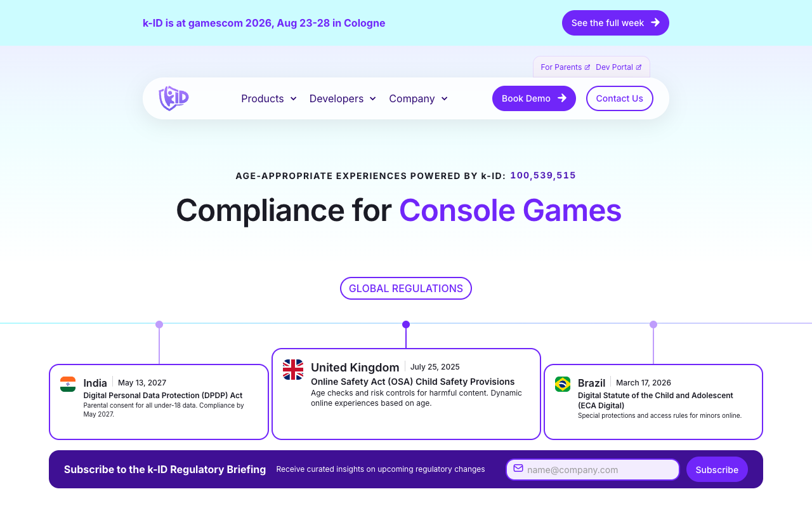
Task: Click the GLOBAL REGULATIONS pill button
Action: (x=406, y=288)
